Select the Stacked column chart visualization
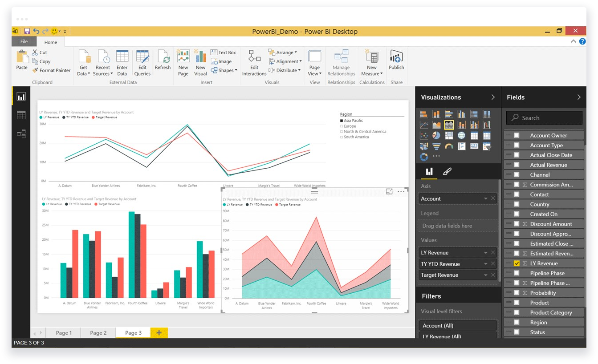 coord(436,114)
